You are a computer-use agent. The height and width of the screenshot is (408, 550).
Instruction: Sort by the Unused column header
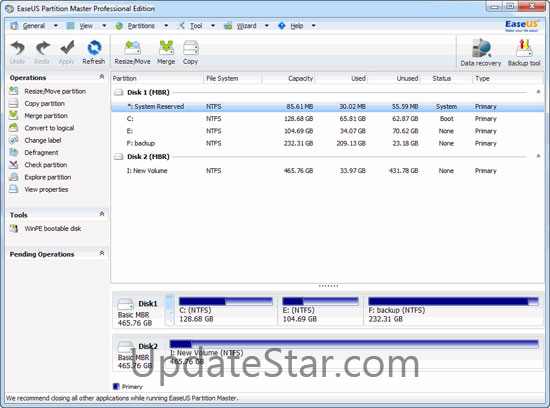394,79
